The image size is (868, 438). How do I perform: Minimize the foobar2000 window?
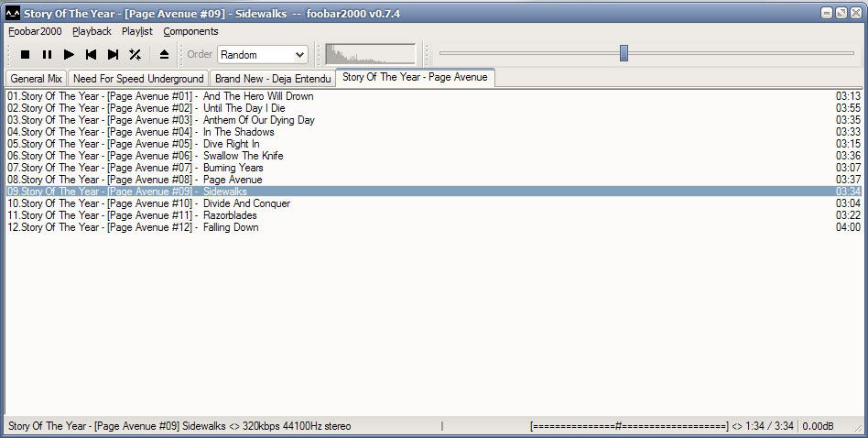pyautogui.click(x=827, y=14)
